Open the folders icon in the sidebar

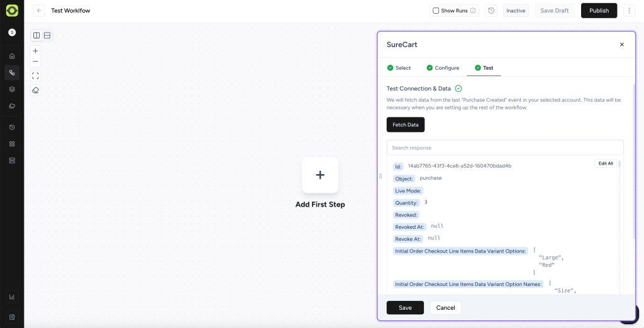12,106
